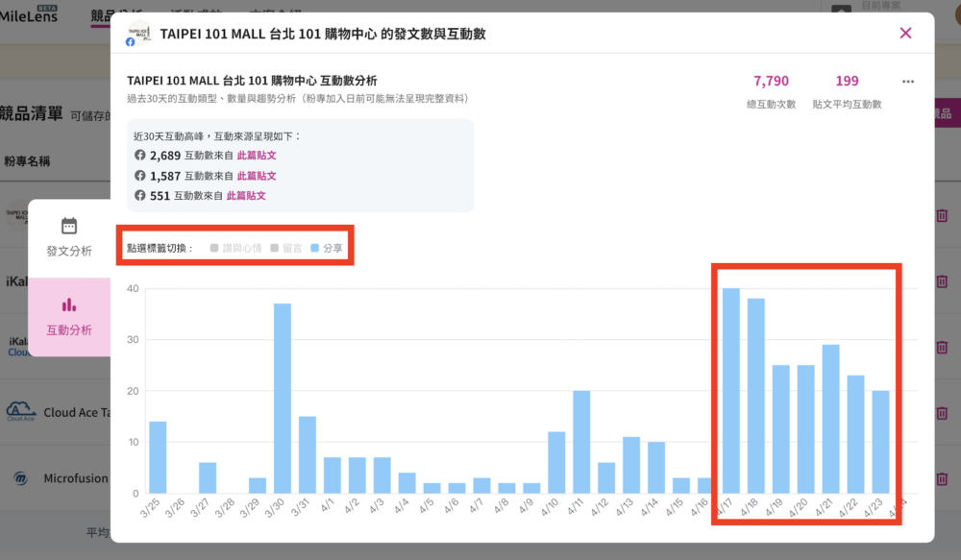Open the three-dot more options menu
This screenshot has width=961, height=560.
click(x=908, y=82)
